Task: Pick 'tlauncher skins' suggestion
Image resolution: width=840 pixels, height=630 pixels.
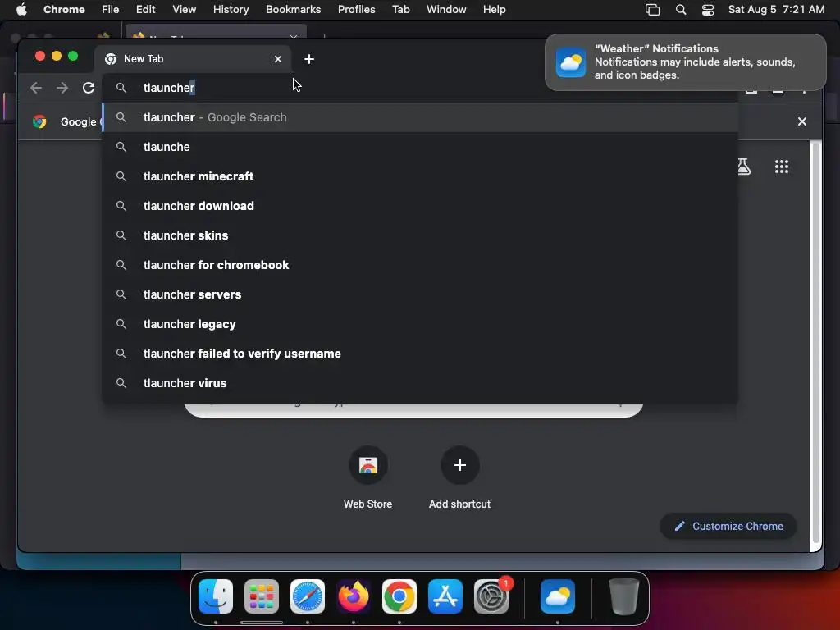Action: click(x=420, y=235)
